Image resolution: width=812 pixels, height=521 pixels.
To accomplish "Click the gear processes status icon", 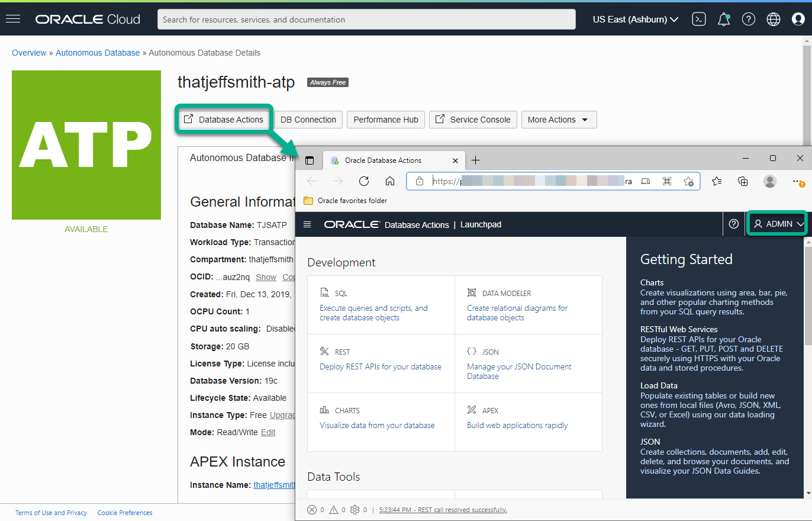I will coord(355,510).
